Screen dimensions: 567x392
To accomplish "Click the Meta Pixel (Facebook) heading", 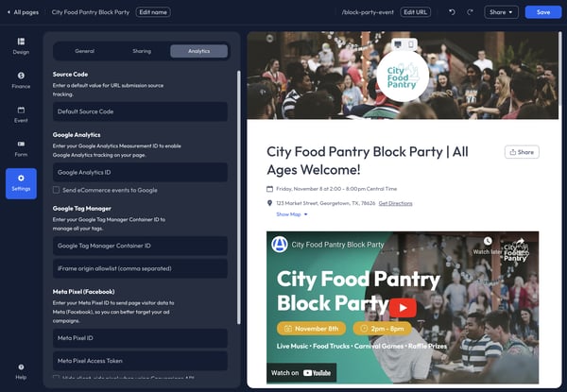I will tap(83, 292).
